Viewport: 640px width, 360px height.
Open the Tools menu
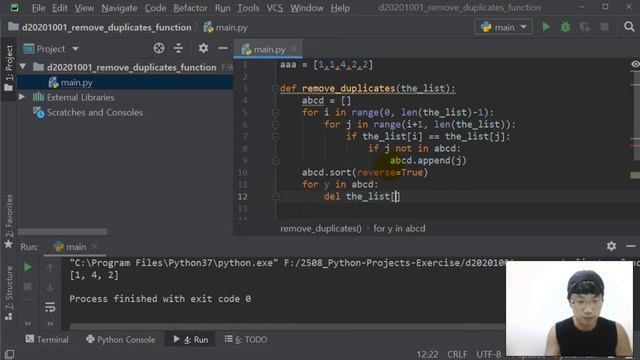pos(248,8)
